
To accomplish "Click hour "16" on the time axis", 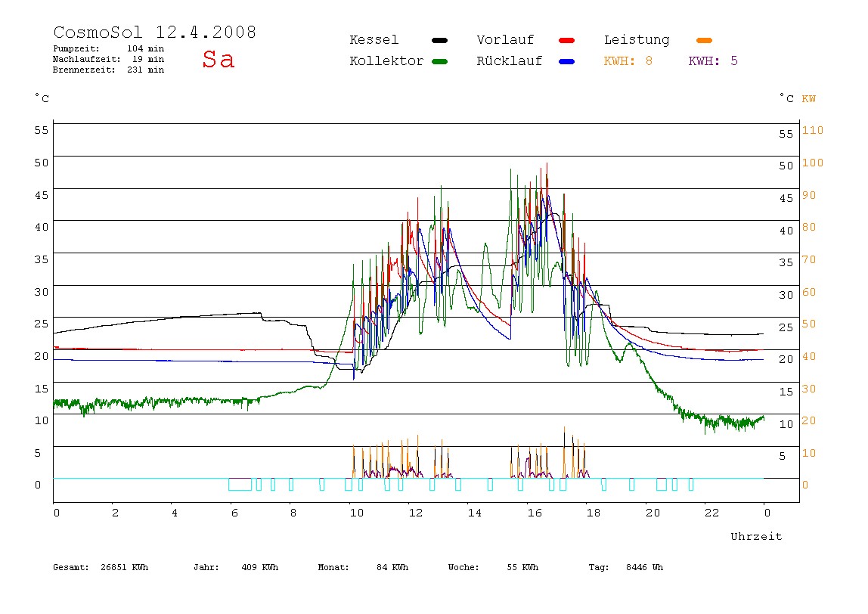I will pyautogui.click(x=535, y=513).
